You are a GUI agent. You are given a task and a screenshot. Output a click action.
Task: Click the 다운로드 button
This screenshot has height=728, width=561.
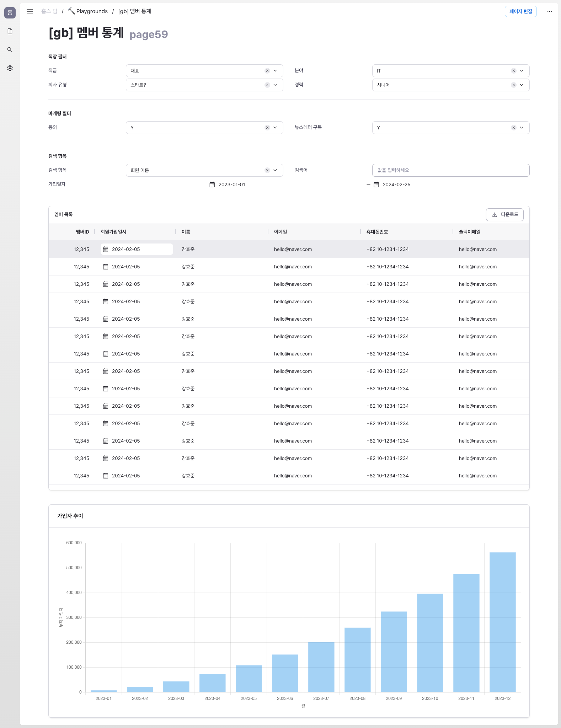point(505,215)
